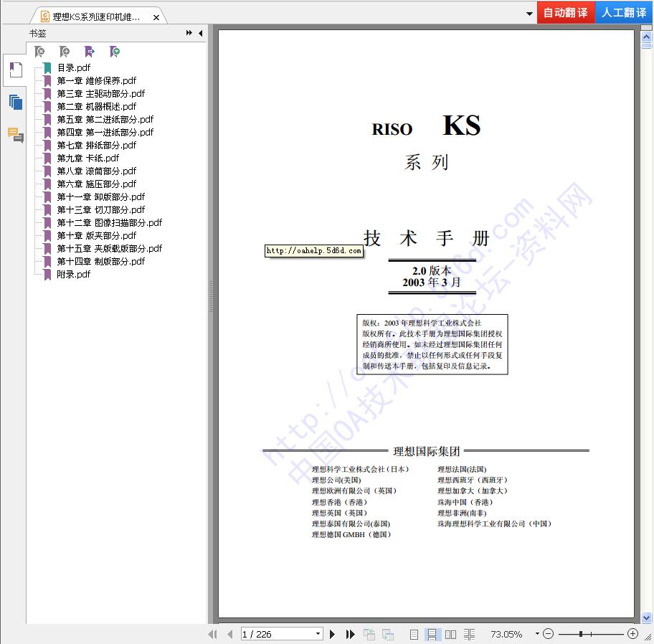Open bookmark 第十三章 切刀部分.pdf
This screenshot has width=654, height=644.
(100, 210)
